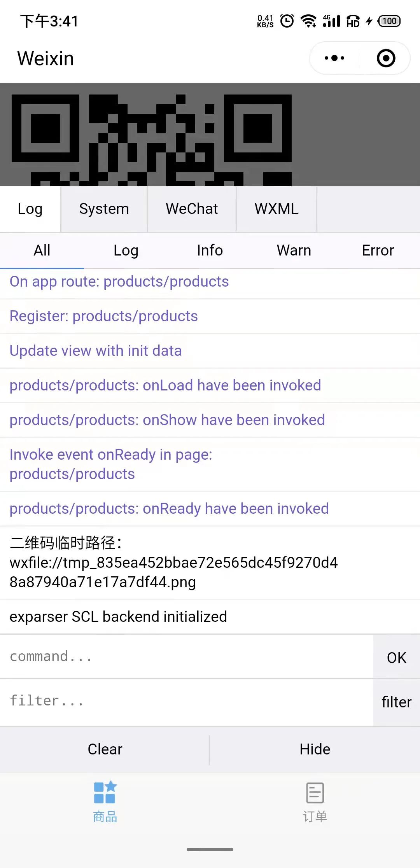This screenshot has height=868, width=420.
Task: Hide the vConsole panel
Action: coord(315,749)
